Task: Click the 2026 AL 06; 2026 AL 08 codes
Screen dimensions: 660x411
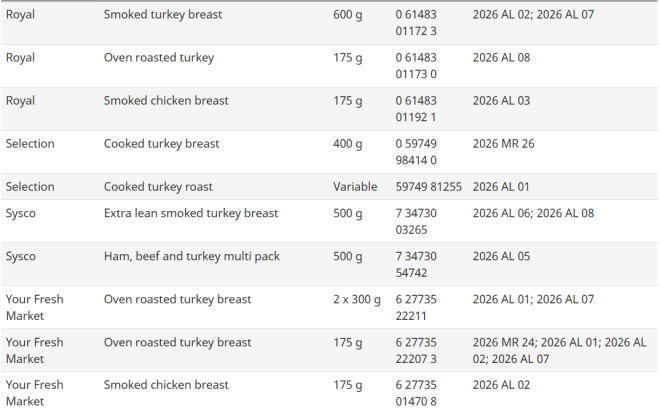Action: (533, 214)
